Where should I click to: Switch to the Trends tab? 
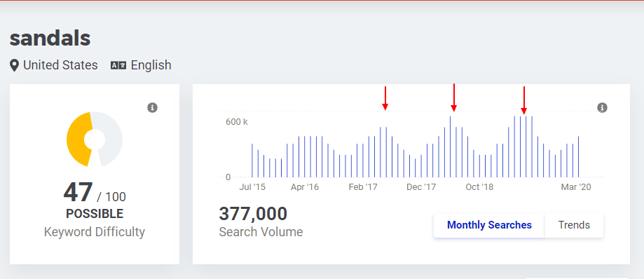[574, 225]
